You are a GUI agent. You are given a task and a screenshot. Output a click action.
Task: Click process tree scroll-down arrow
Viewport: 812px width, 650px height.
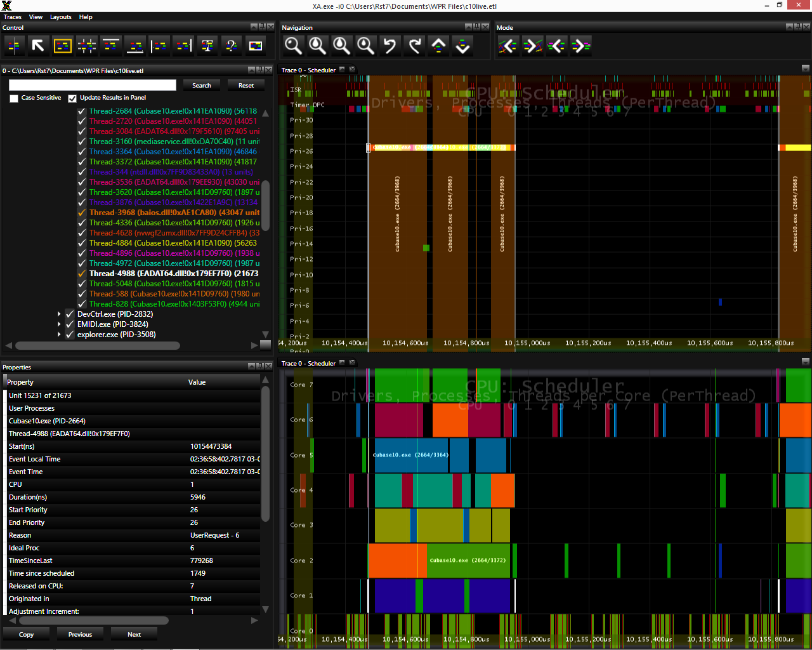(x=266, y=335)
